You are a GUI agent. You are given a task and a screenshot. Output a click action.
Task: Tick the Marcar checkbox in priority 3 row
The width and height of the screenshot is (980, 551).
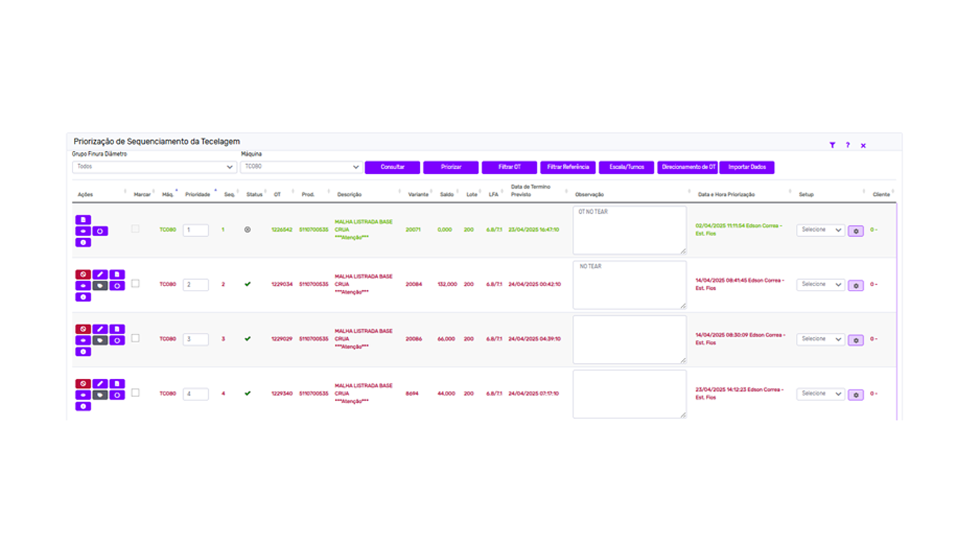click(135, 338)
